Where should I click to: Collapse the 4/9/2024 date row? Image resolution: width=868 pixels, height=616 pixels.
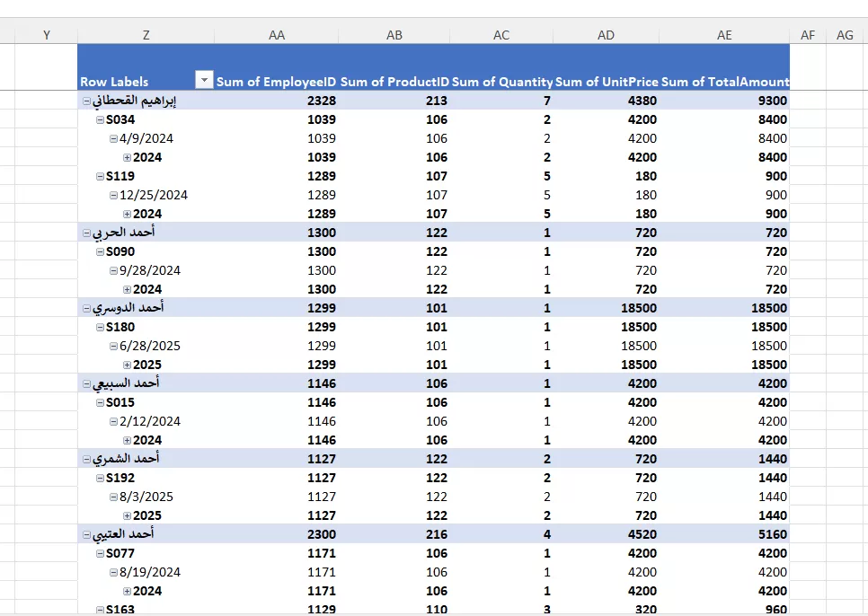[113, 139]
